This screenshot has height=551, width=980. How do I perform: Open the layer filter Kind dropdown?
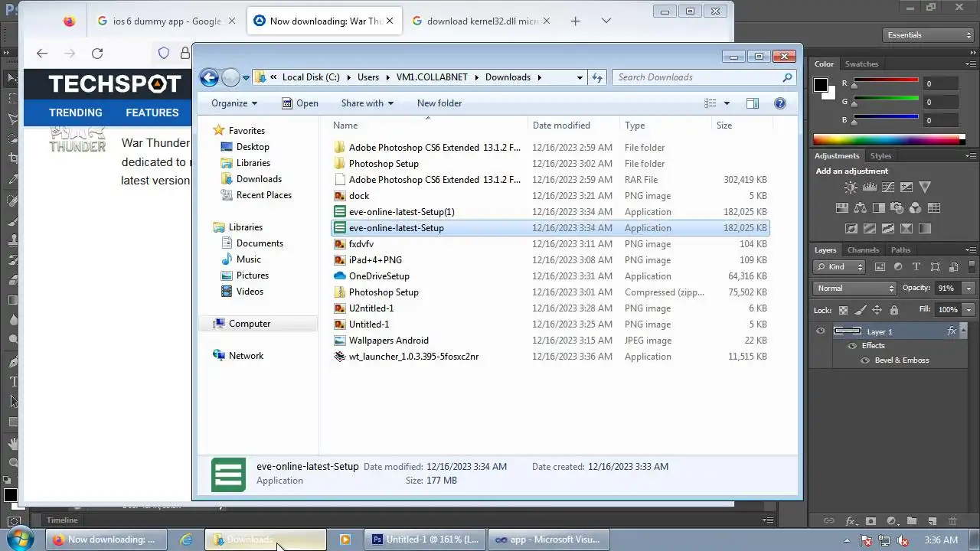839,266
